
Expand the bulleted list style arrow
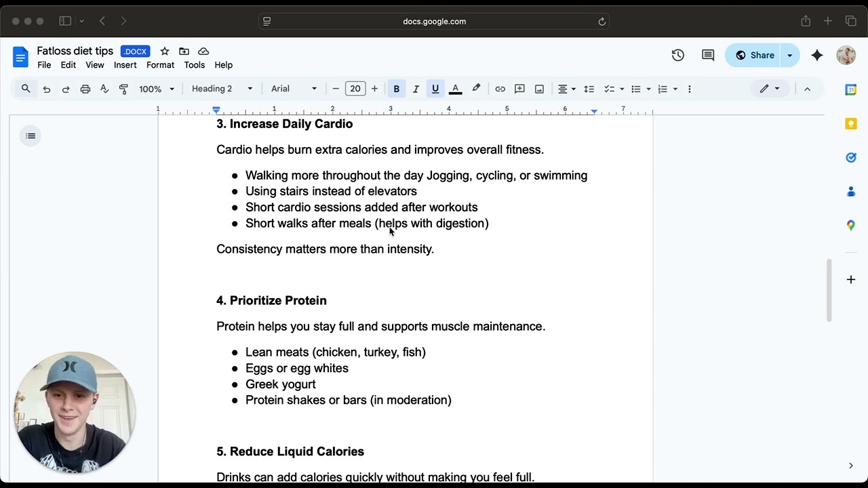[x=648, y=89]
